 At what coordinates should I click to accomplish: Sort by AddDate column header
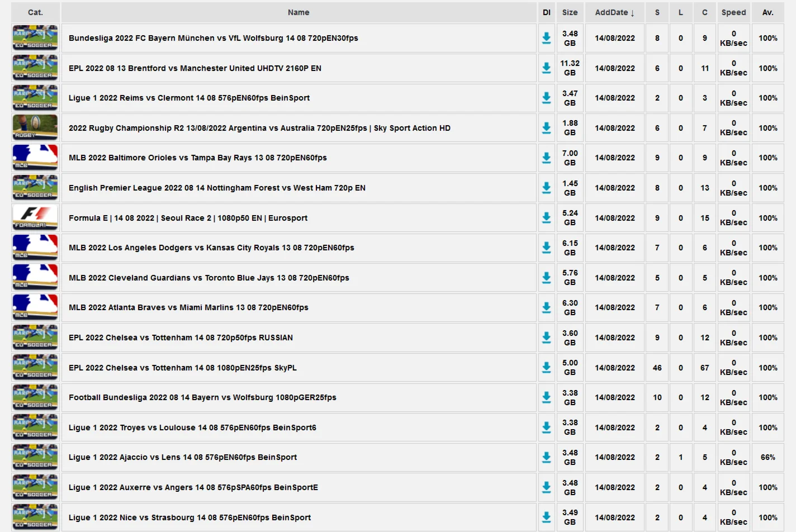coord(615,12)
